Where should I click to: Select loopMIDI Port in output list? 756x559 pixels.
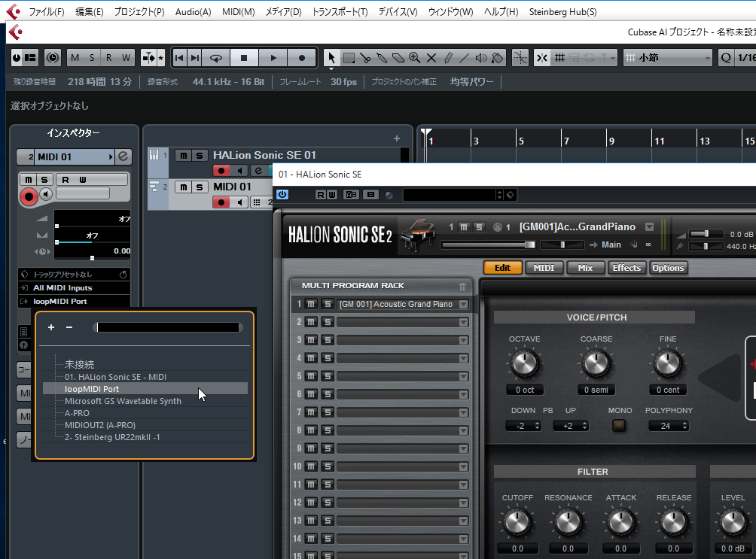tap(145, 389)
